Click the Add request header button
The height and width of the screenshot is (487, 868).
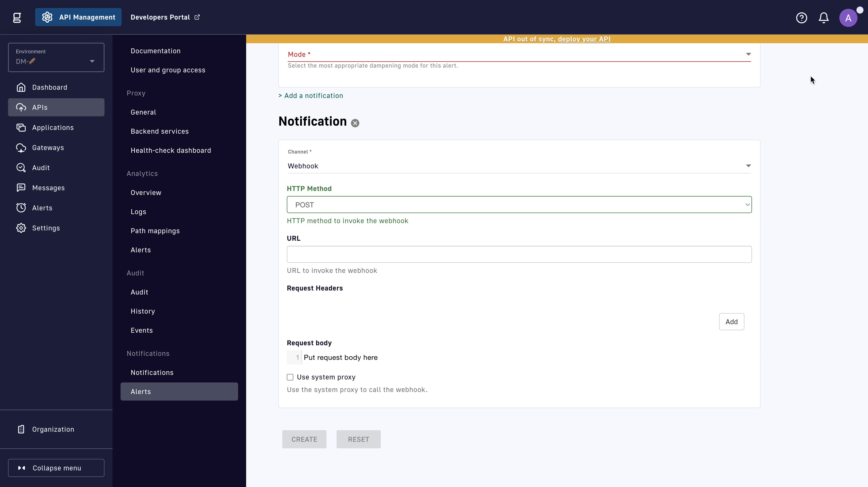pos(731,321)
